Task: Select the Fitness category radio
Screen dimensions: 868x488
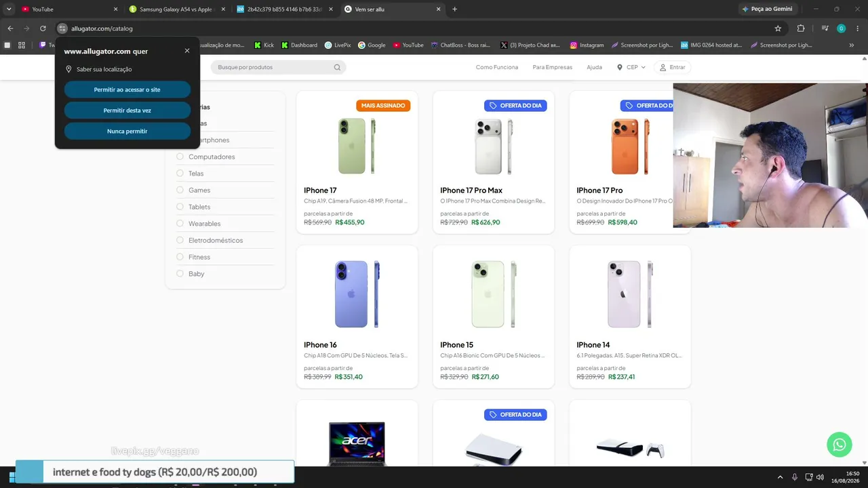Action: coord(180,257)
